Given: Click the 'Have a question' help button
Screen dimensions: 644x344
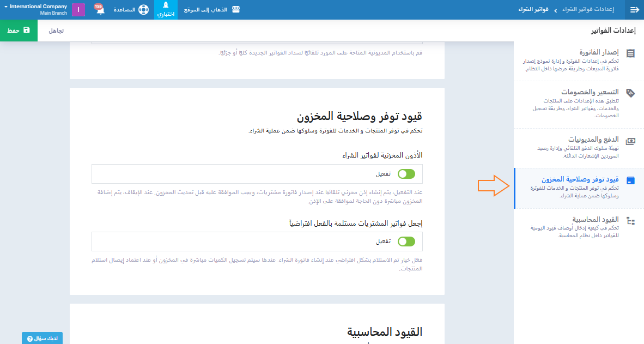Looking at the screenshot, I should point(42,338).
